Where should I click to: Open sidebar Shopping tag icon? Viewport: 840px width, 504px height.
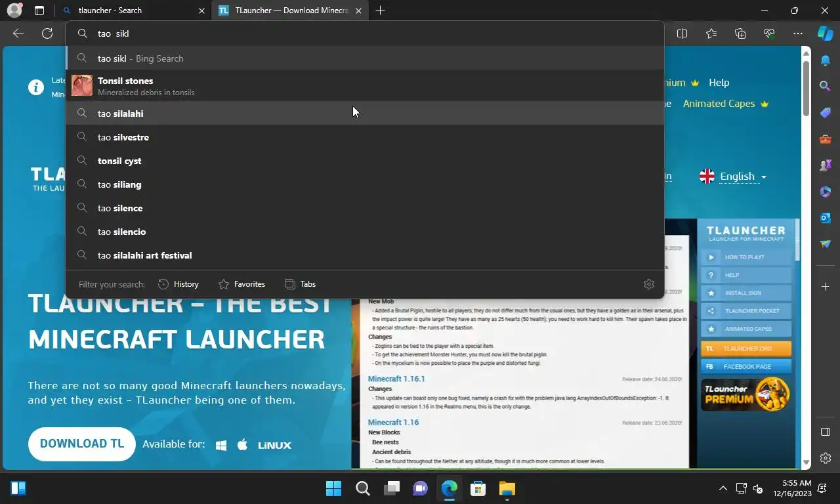826,113
